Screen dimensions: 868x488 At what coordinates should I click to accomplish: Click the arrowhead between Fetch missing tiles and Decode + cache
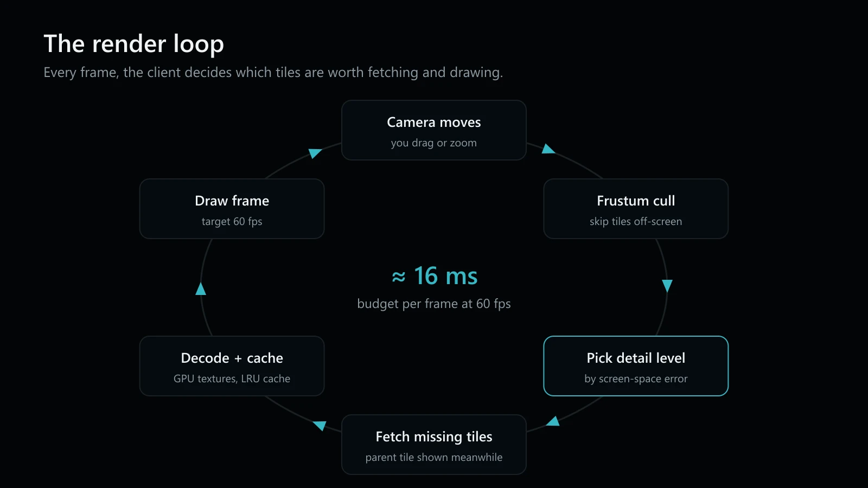[320, 426]
